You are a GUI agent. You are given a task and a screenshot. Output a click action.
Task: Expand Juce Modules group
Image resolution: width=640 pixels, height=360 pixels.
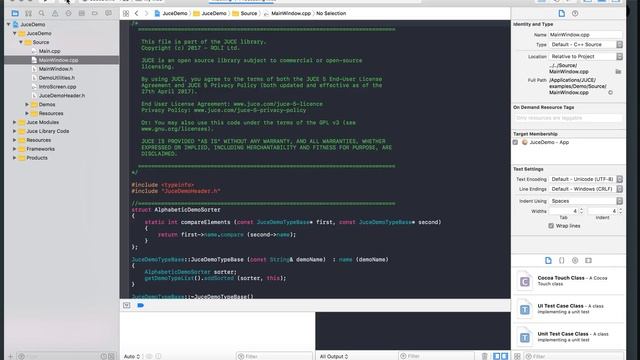click(15, 122)
